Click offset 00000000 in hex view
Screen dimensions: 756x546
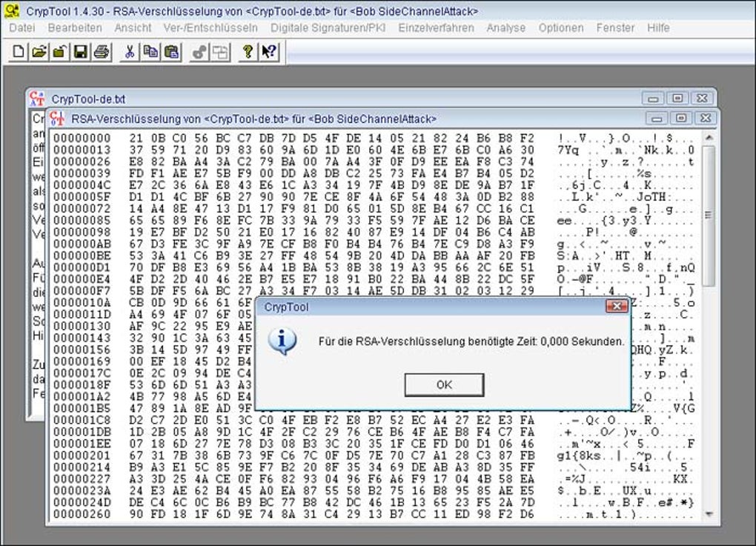point(82,139)
